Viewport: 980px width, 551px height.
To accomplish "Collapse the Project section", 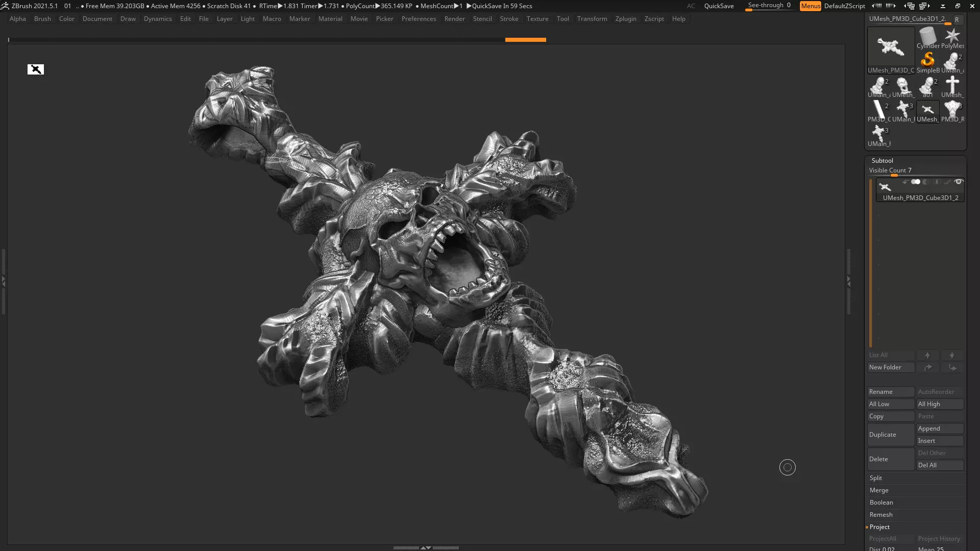I will tap(879, 527).
